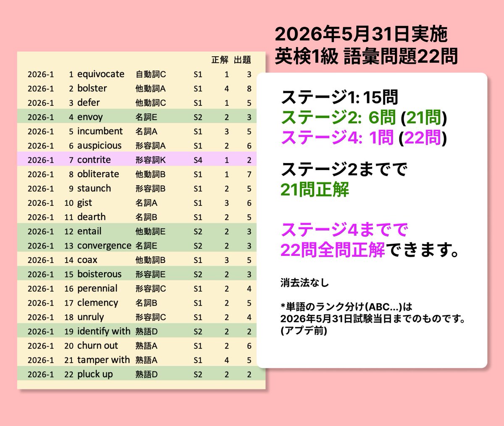Select the magenta text 'ステージ4までで'
Viewport: 504px width, 426px height.
coord(344,230)
